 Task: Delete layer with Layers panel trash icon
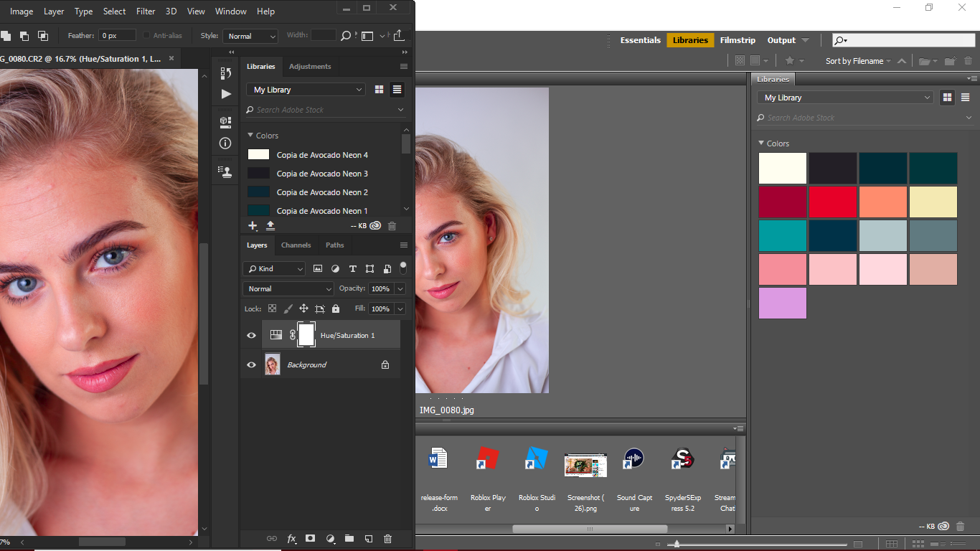tap(388, 539)
